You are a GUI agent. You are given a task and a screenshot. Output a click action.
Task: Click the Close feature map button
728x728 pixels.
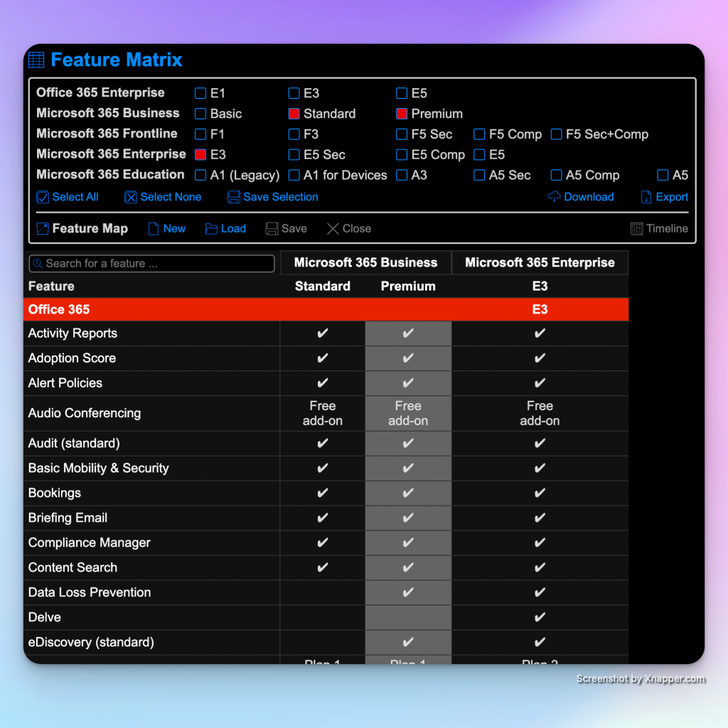(349, 229)
